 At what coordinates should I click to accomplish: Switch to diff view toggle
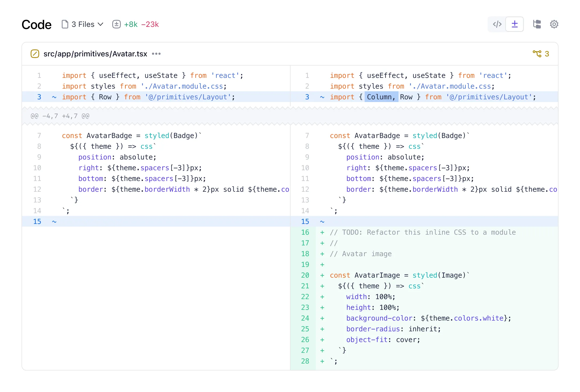tap(514, 24)
